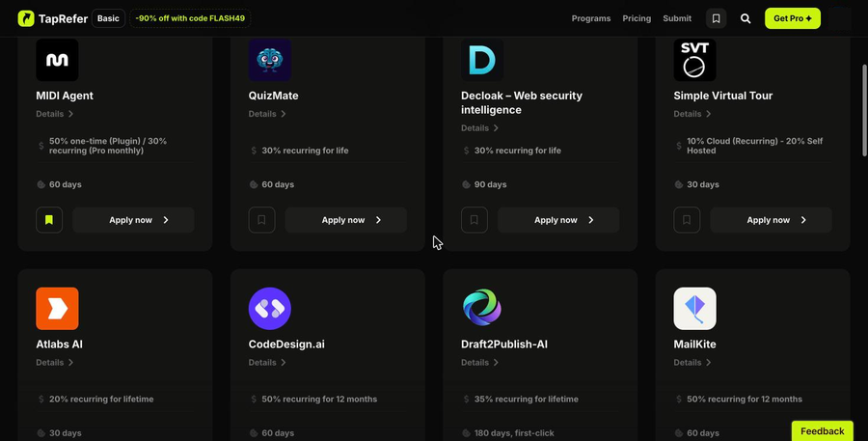Apply now to MIDI Agent
The image size is (868, 441).
pyautogui.click(x=133, y=220)
